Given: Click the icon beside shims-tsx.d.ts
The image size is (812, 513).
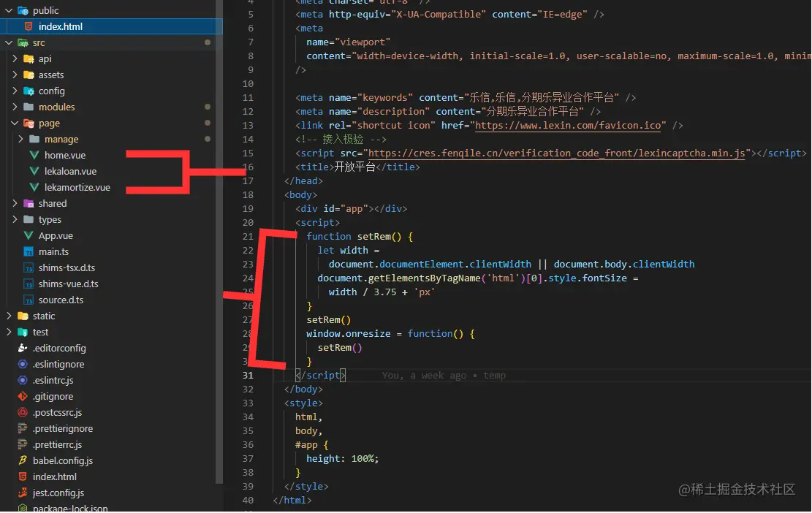Looking at the screenshot, I should [x=29, y=267].
